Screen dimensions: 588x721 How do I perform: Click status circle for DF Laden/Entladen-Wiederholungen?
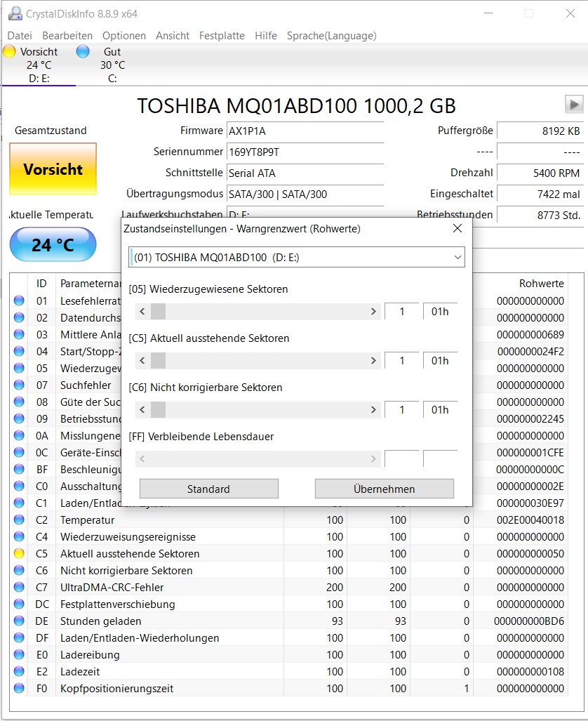tap(19, 637)
